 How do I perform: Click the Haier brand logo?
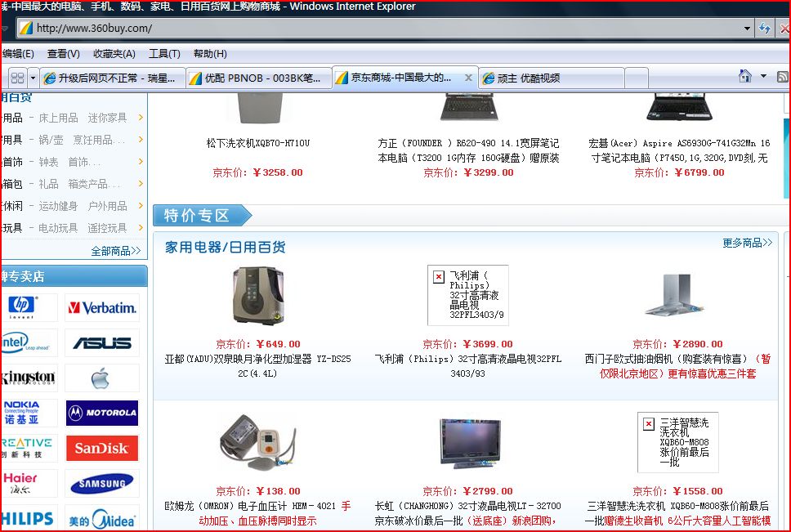(x=29, y=483)
